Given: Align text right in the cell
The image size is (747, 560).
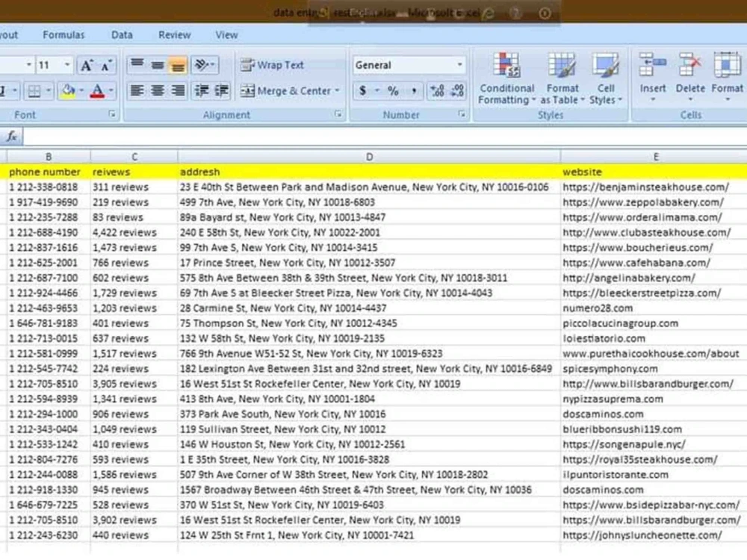Looking at the screenshot, I should pyautogui.click(x=178, y=90).
